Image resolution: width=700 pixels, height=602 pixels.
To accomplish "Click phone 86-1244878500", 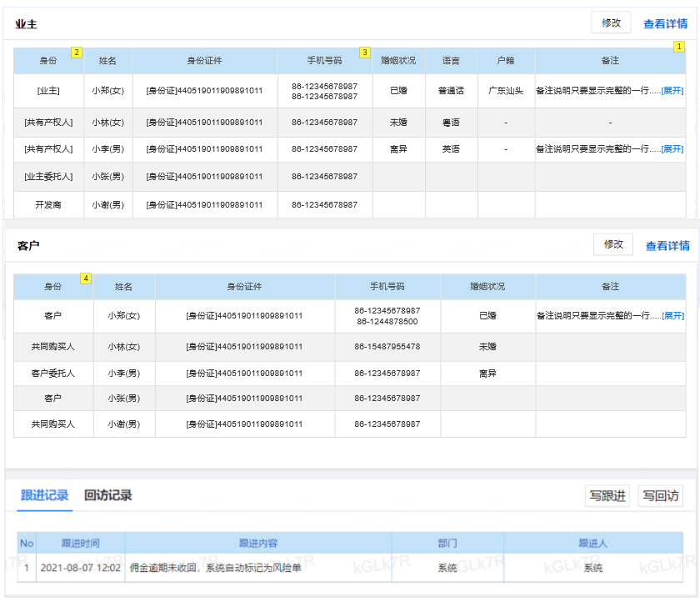I will point(387,322).
